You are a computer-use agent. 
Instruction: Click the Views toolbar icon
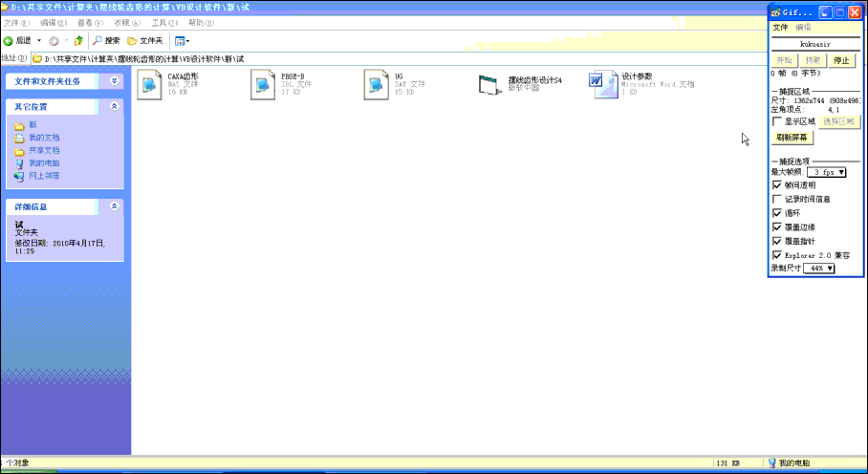(x=180, y=41)
